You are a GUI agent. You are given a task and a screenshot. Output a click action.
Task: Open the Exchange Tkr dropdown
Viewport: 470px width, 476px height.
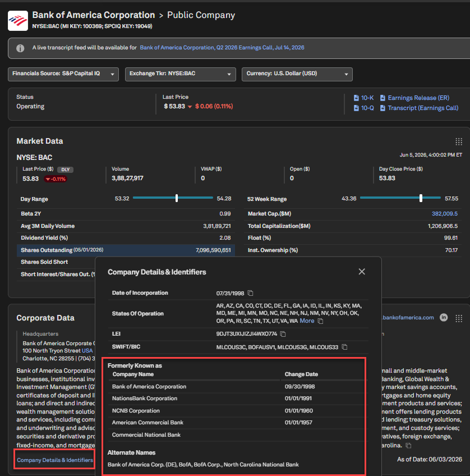point(181,74)
